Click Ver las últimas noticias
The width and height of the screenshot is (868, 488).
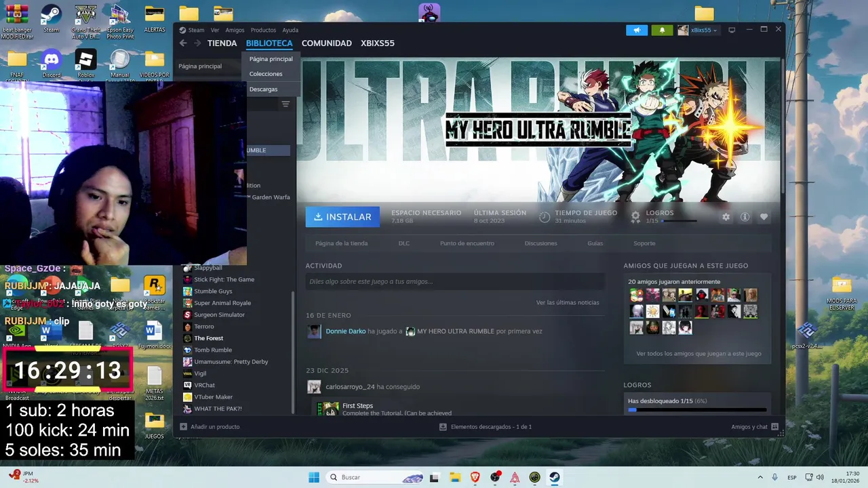coord(568,303)
